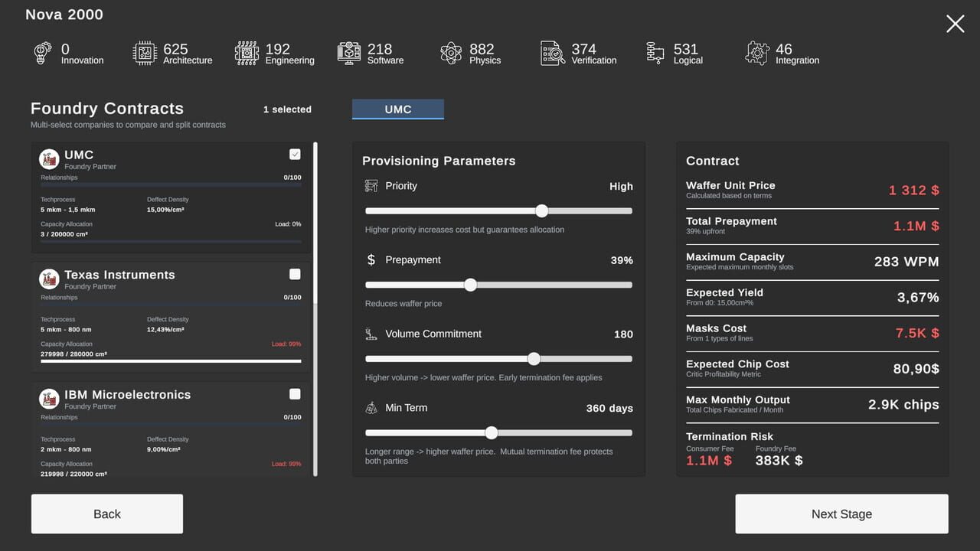Check the Texas Instruments checkbox
The width and height of the screenshot is (980, 551).
(x=295, y=274)
